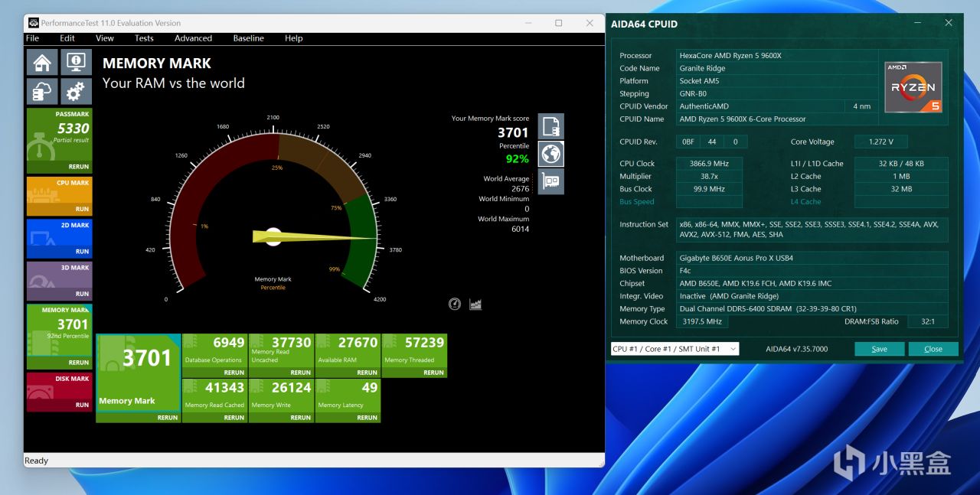980x495 pixels.
Task: Open the system information monitor icon
Action: coord(75,63)
